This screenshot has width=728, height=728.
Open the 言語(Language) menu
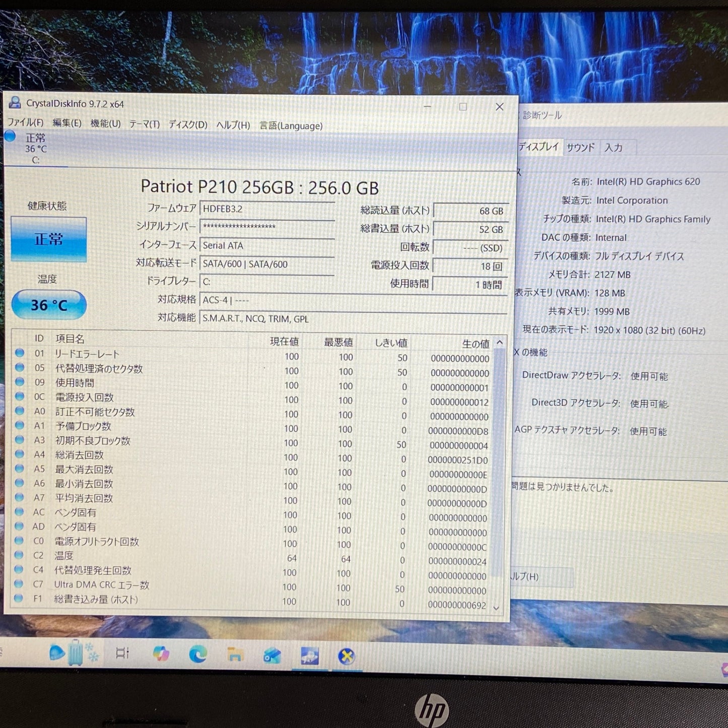point(291,125)
